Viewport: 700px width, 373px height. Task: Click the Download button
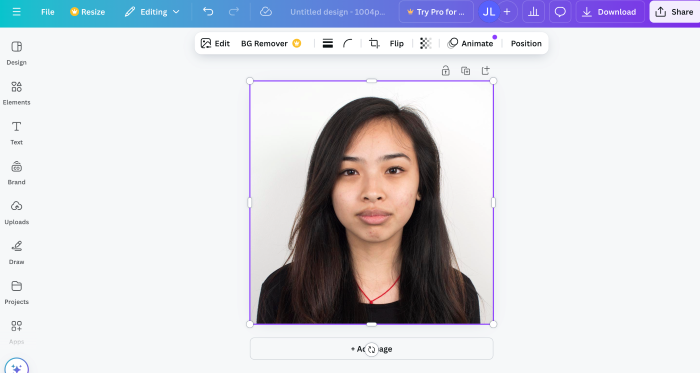(x=610, y=12)
